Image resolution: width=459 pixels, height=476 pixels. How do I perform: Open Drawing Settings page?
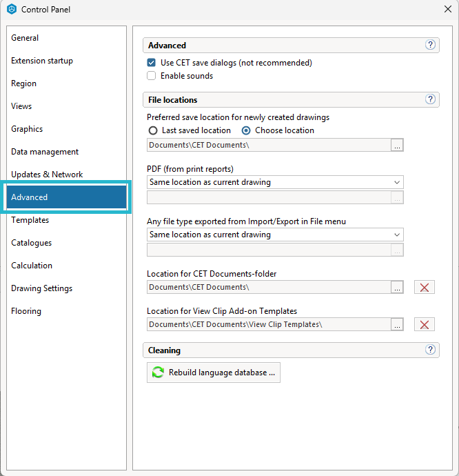tap(66, 288)
